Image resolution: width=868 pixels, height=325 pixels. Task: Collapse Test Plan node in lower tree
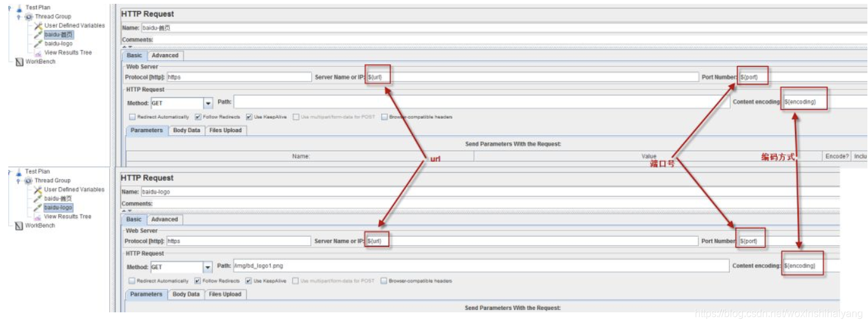click(x=10, y=171)
